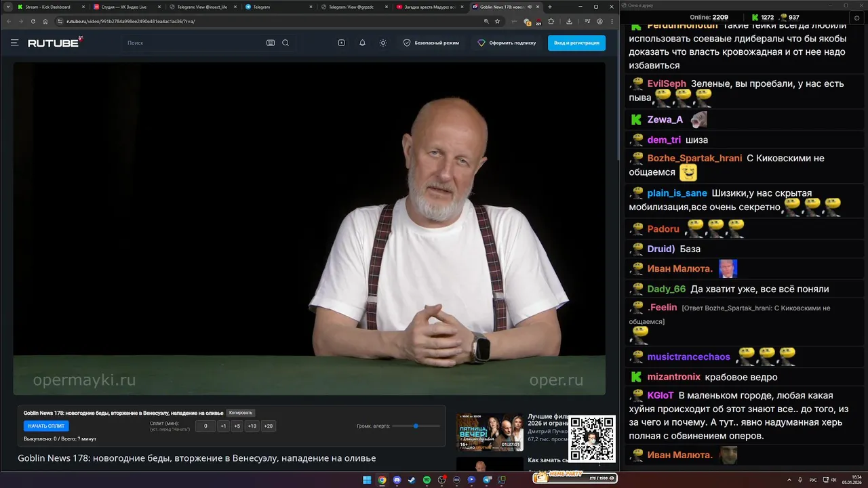Add +1 minute to the split
The height and width of the screenshot is (488, 868).
pos(223,426)
